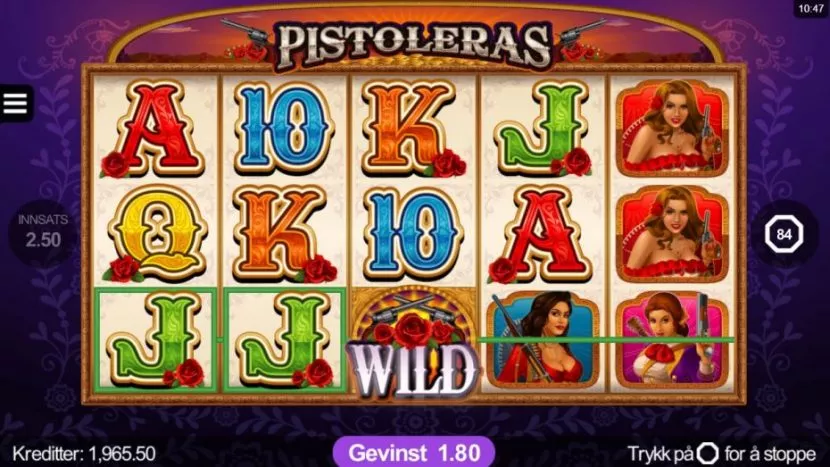Click the highlighted green J on reel one
This screenshot has width=830, height=467.
pos(156,339)
